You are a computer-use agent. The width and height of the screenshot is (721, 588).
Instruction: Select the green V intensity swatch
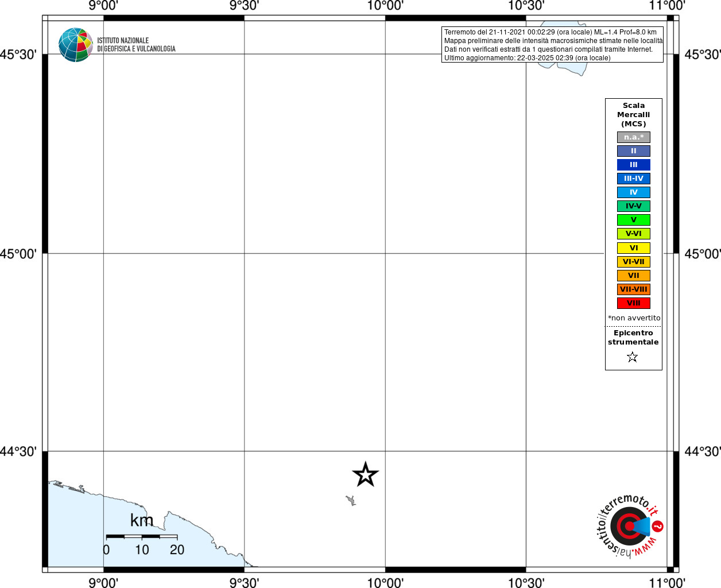(634, 220)
